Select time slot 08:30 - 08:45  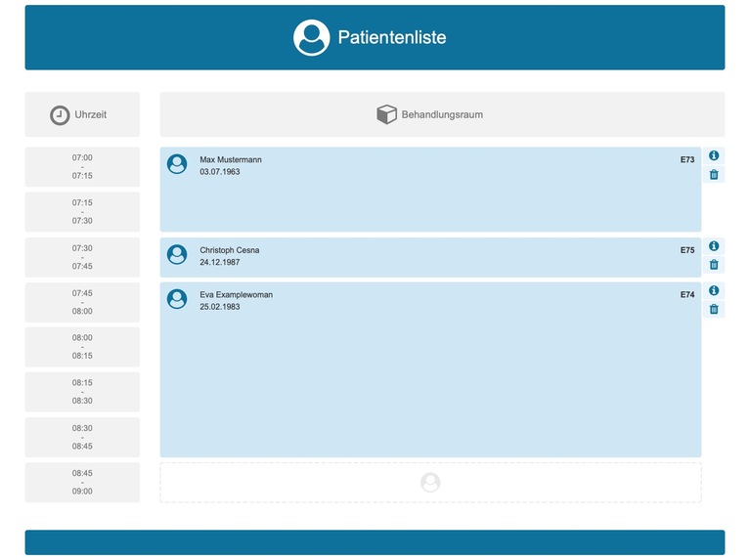82,437
